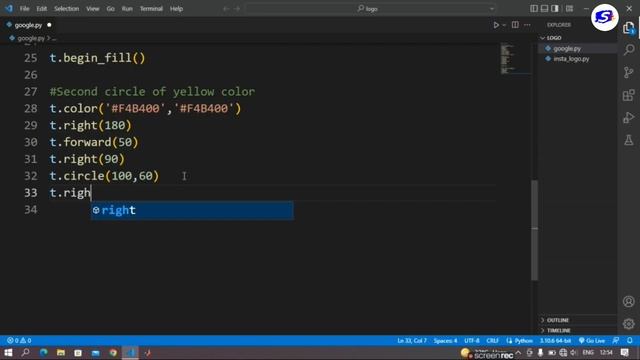
Task: Open the Testing flask view
Action: click(629, 140)
